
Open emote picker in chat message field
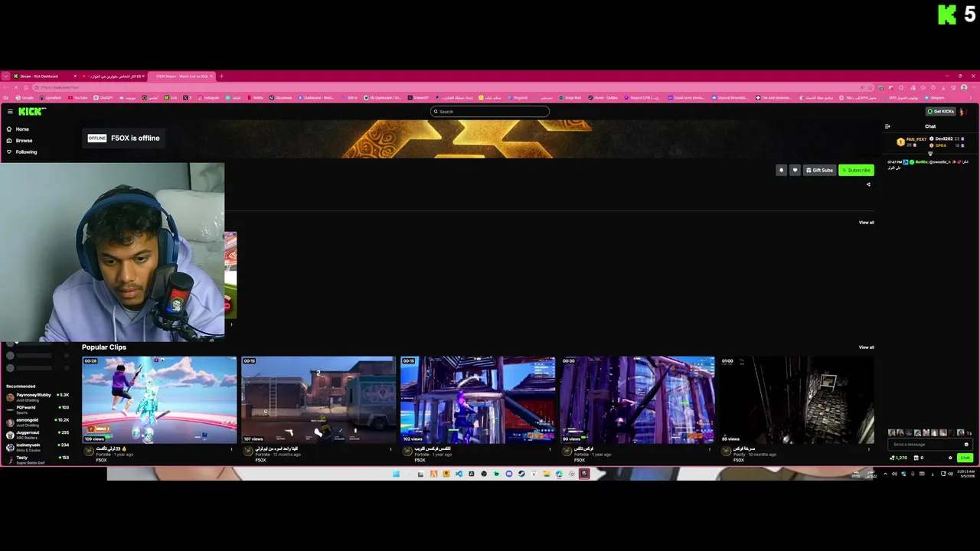click(966, 445)
